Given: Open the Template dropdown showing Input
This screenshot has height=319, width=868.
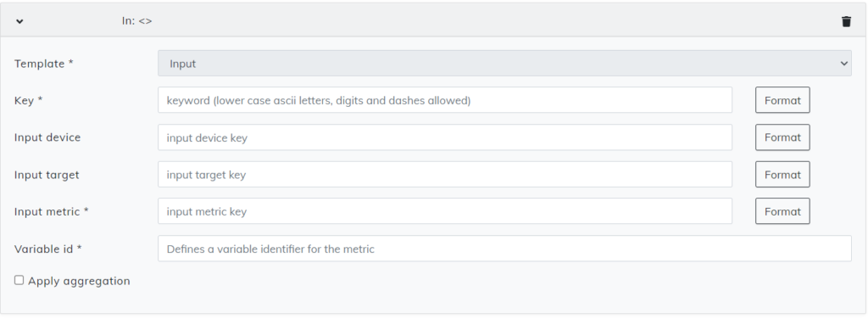Looking at the screenshot, I should (x=504, y=64).
